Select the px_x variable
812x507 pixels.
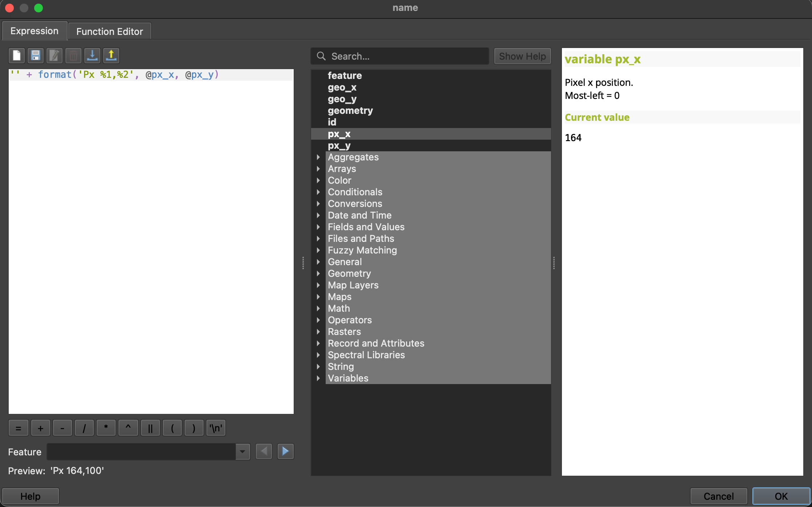(431, 134)
